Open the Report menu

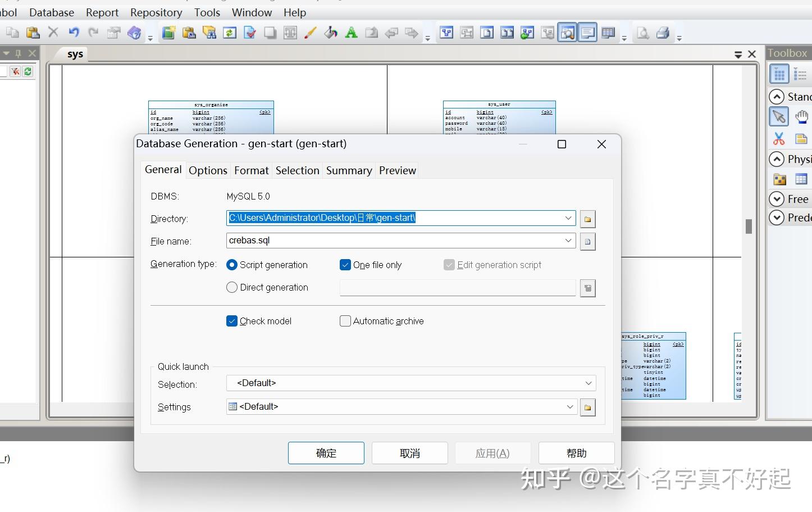click(102, 12)
